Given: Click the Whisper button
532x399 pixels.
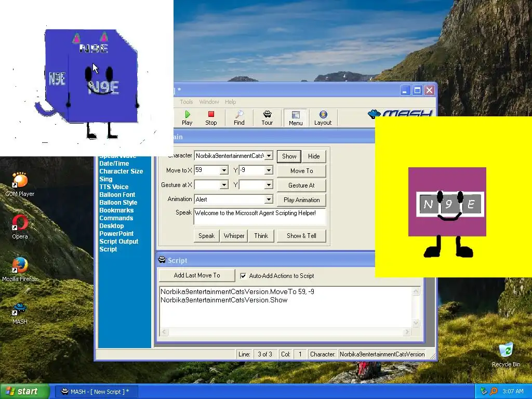Looking at the screenshot, I should 234,235.
